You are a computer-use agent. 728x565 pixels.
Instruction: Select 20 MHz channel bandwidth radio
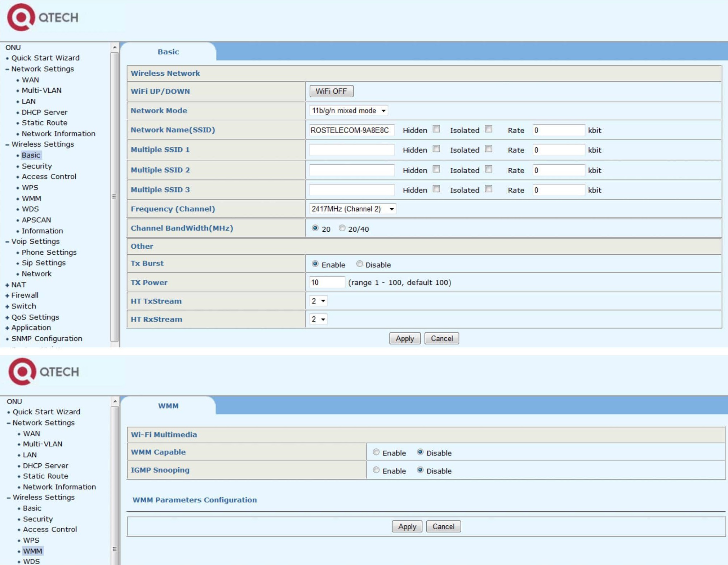[x=315, y=228]
